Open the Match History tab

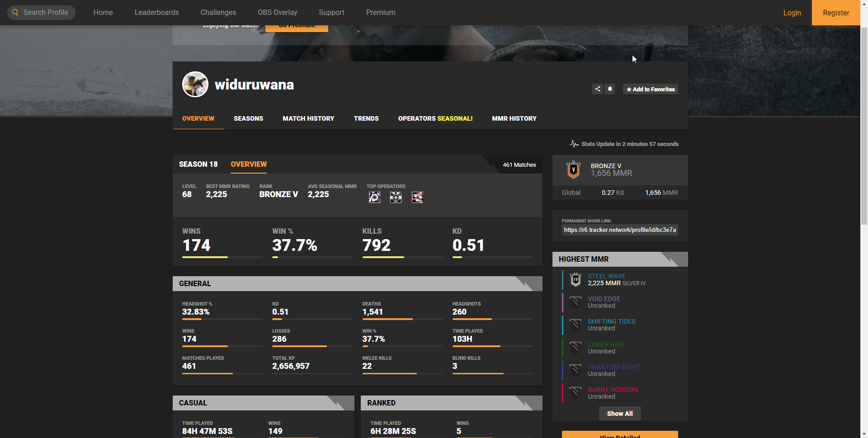point(308,118)
